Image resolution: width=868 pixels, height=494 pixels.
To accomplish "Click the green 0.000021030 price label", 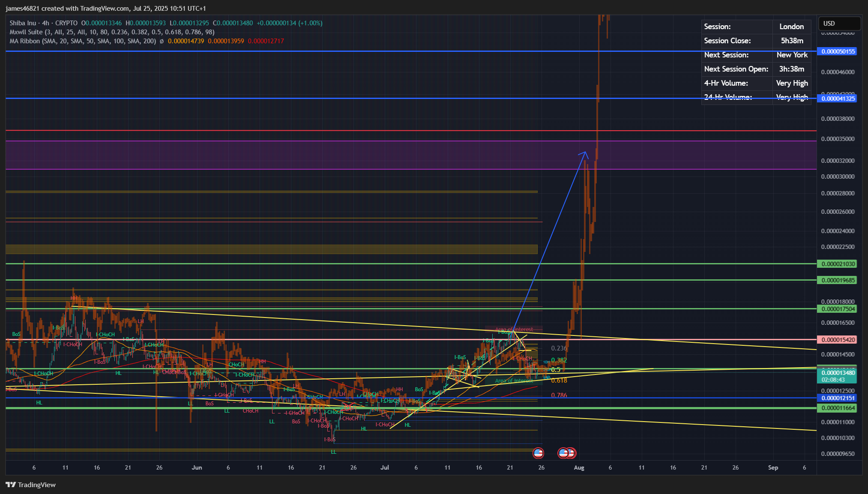I will point(837,264).
